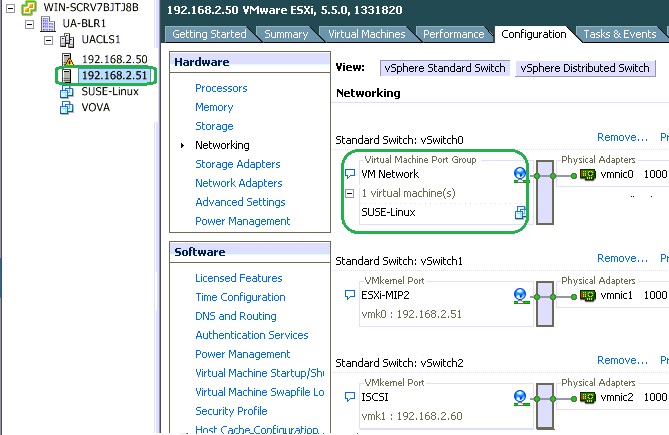
Task: Open DNS and Routing settings
Action: (x=236, y=316)
